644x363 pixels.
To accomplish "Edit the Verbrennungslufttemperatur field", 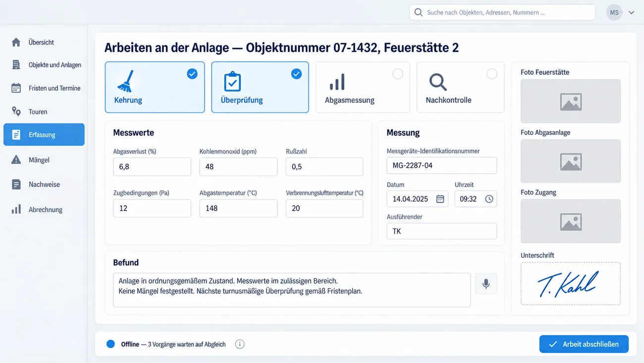I will coord(324,208).
